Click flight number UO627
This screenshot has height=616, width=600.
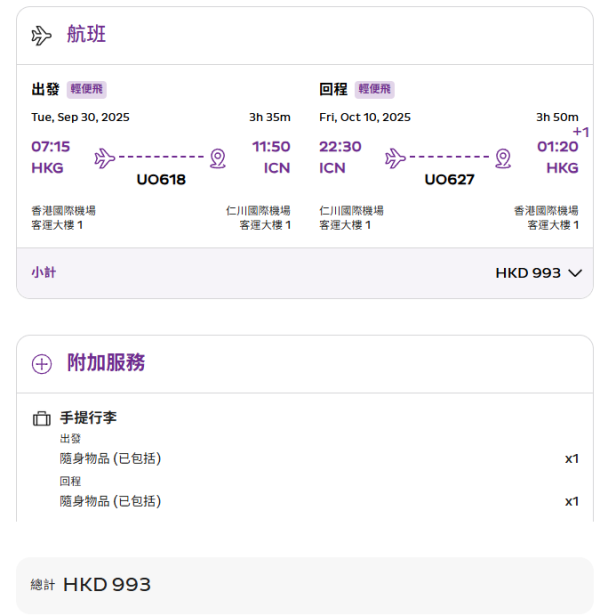[x=450, y=180]
